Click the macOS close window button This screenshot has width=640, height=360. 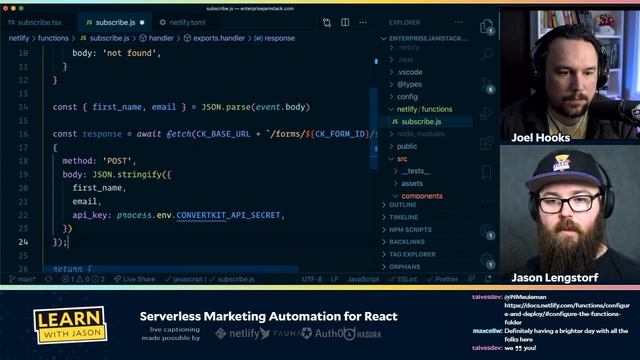(x=6, y=8)
